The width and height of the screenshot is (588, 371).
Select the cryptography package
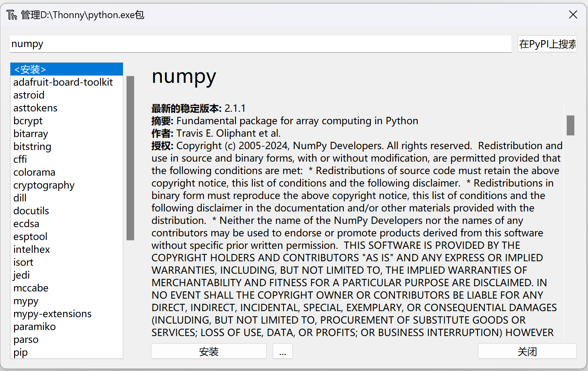click(x=44, y=185)
